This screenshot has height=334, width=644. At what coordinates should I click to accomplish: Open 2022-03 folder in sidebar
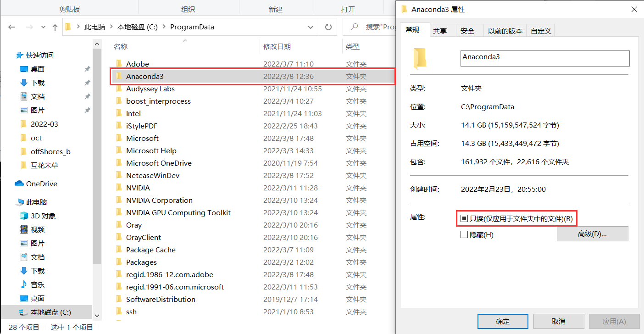[x=44, y=124]
